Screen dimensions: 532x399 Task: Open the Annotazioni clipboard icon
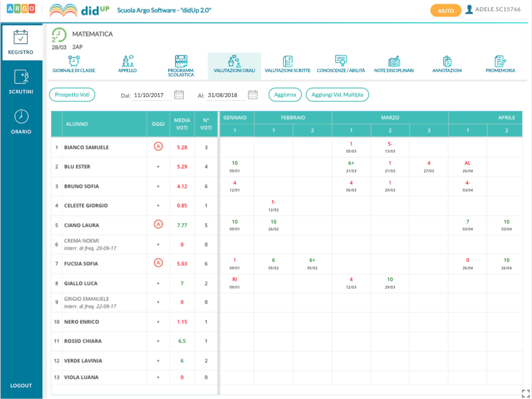pos(447,61)
